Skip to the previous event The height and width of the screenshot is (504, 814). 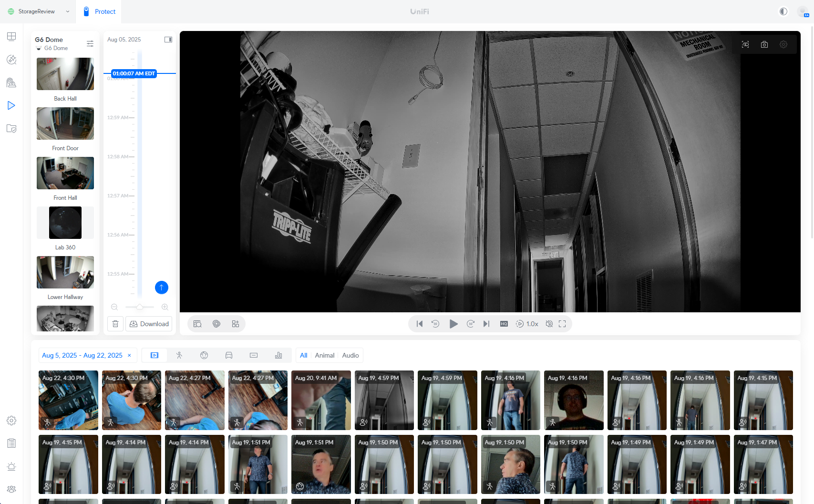click(x=420, y=324)
